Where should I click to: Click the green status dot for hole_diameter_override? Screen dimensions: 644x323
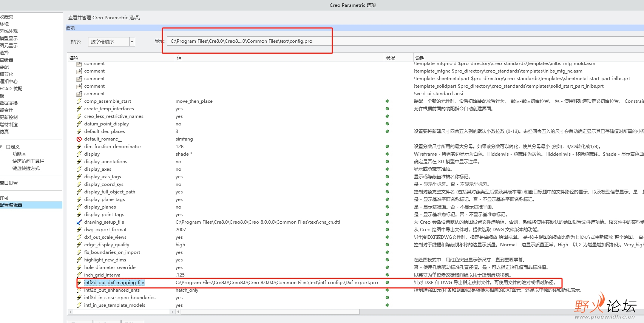387,267
